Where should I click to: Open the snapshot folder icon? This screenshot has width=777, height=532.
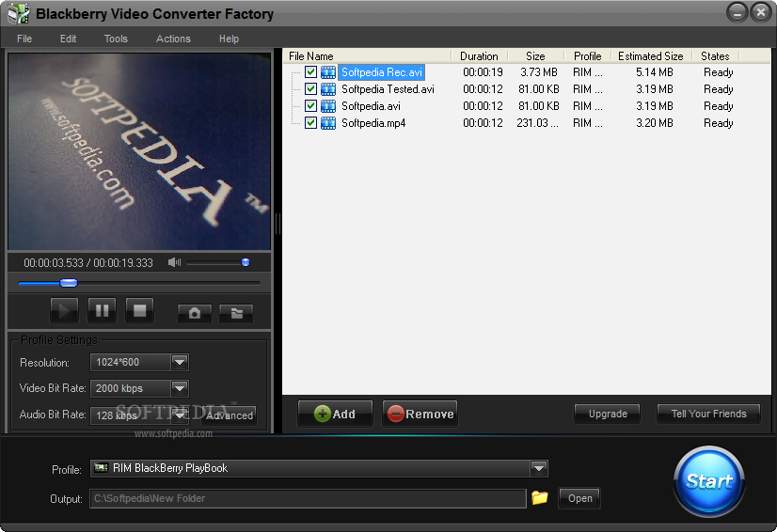click(236, 313)
